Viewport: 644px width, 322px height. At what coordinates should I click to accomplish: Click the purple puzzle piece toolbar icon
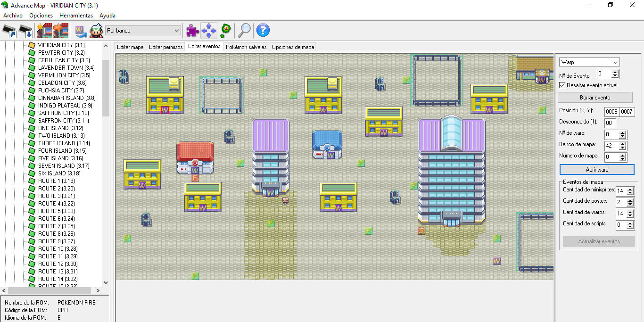[x=192, y=31]
